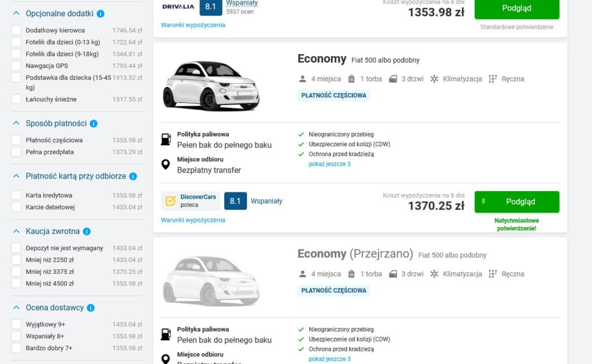
Task: Click the greyed Fiat 500 thumbnail (Przejrzano)
Action: click(211, 280)
